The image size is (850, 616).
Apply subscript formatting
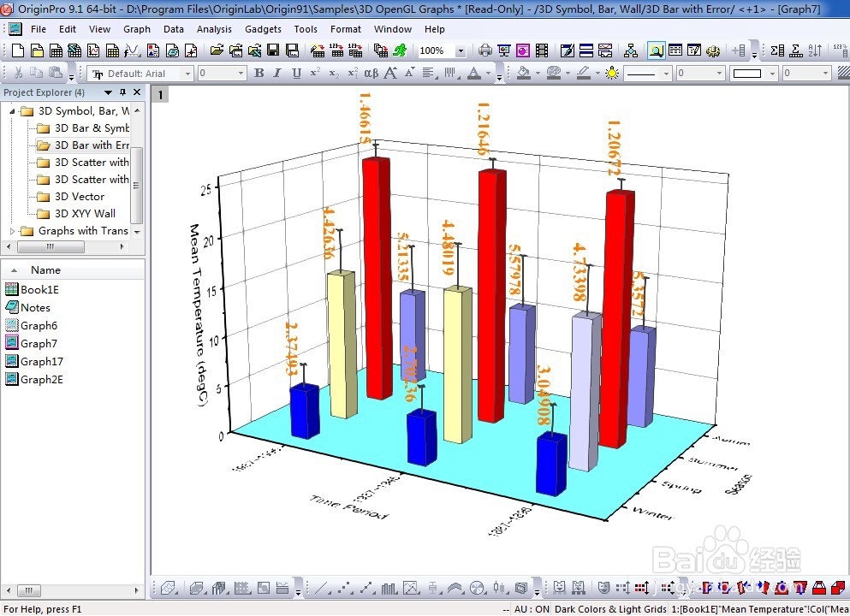[334, 73]
